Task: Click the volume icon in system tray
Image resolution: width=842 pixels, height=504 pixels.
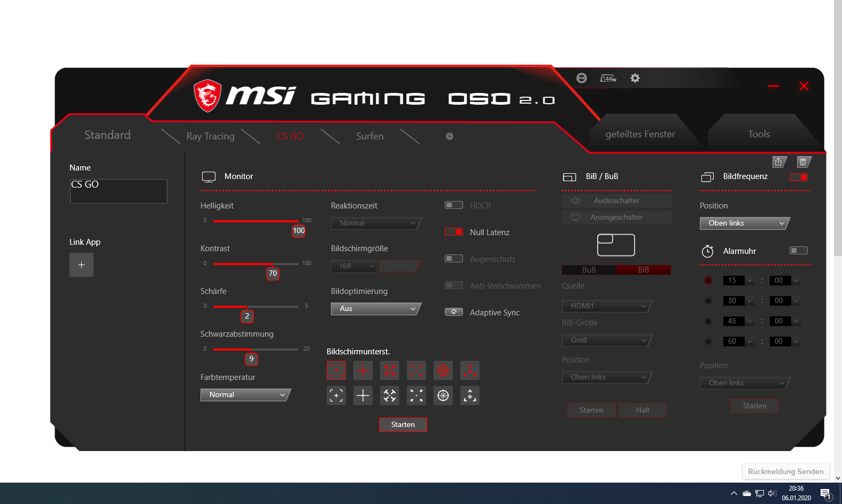Action: point(772,493)
